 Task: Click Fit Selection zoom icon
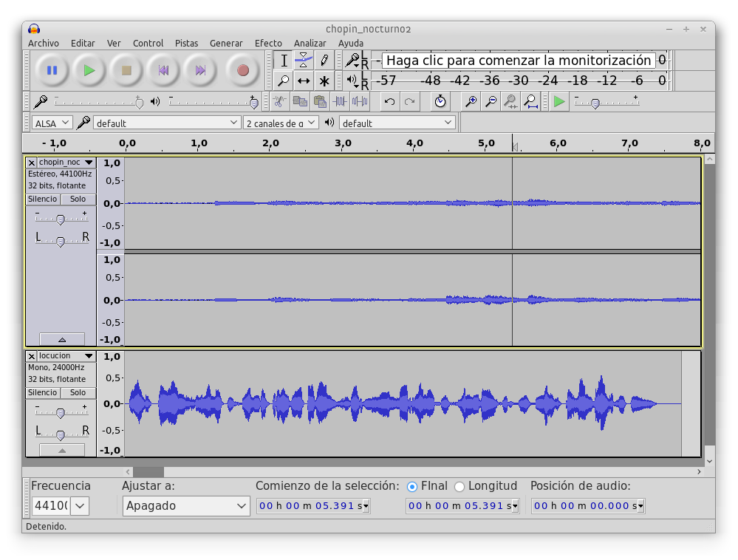[510, 101]
